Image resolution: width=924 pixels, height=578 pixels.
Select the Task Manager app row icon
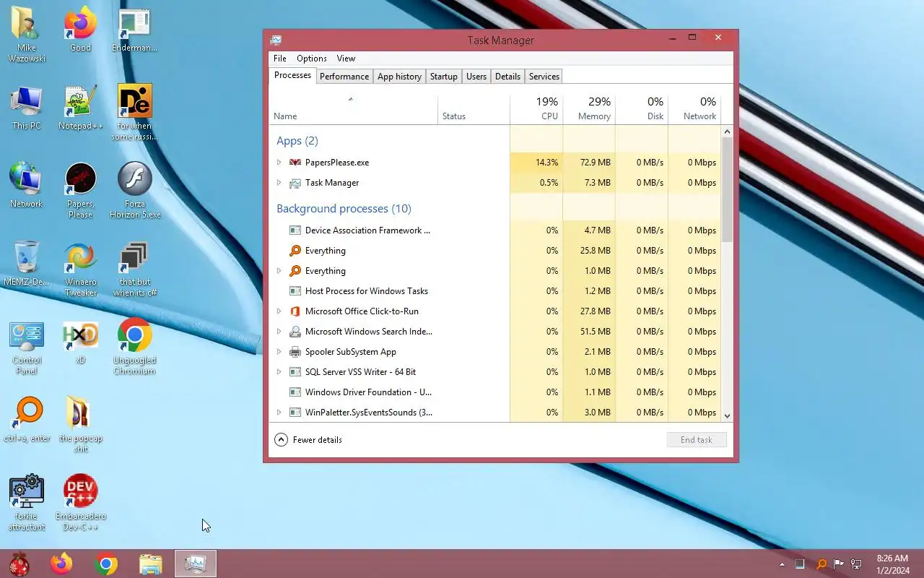tap(295, 183)
